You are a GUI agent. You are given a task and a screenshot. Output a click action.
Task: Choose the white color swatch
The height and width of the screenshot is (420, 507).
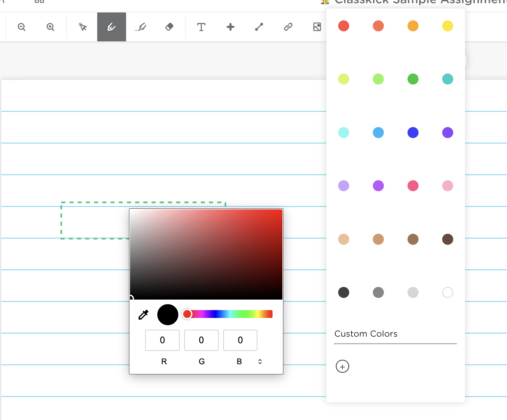[x=448, y=292]
